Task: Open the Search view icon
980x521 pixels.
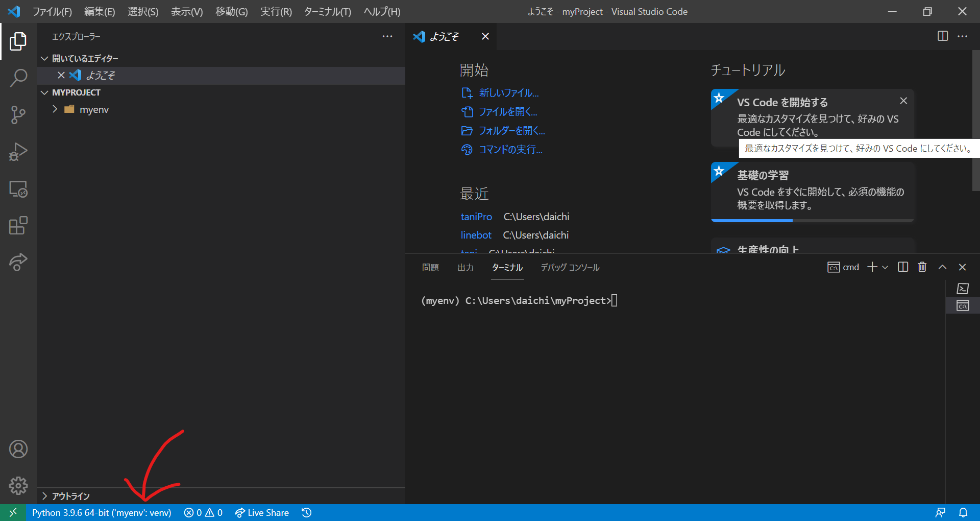Action: [18, 78]
